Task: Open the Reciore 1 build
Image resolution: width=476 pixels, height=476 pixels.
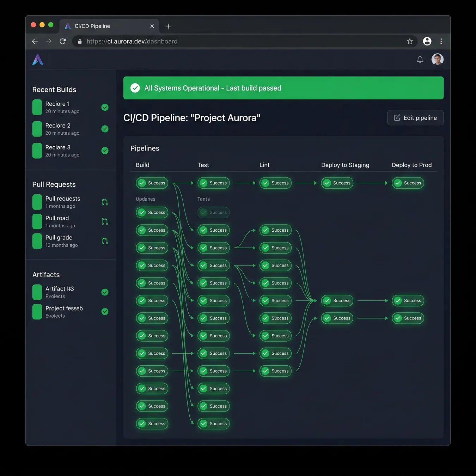Action: (x=71, y=107)
